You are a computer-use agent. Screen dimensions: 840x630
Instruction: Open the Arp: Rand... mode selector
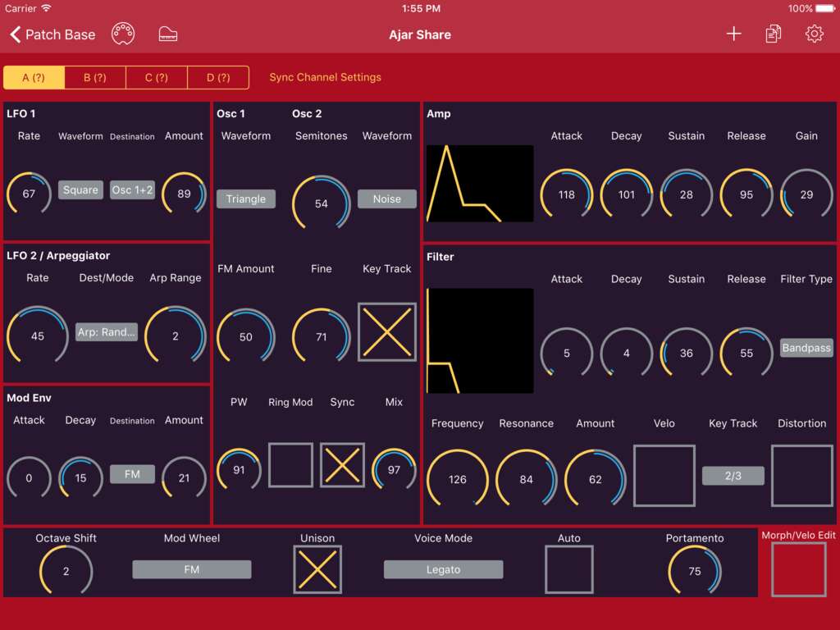pos(106,332)
